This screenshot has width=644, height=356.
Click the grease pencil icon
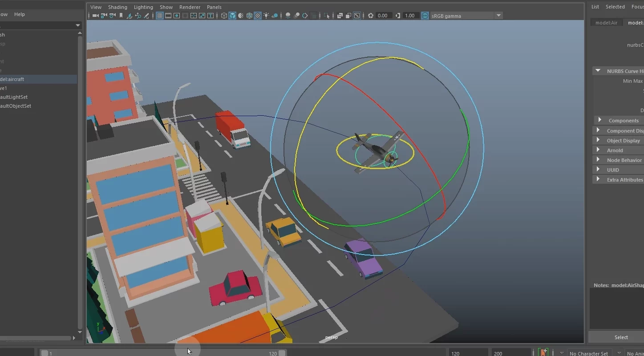coord(146,16)
